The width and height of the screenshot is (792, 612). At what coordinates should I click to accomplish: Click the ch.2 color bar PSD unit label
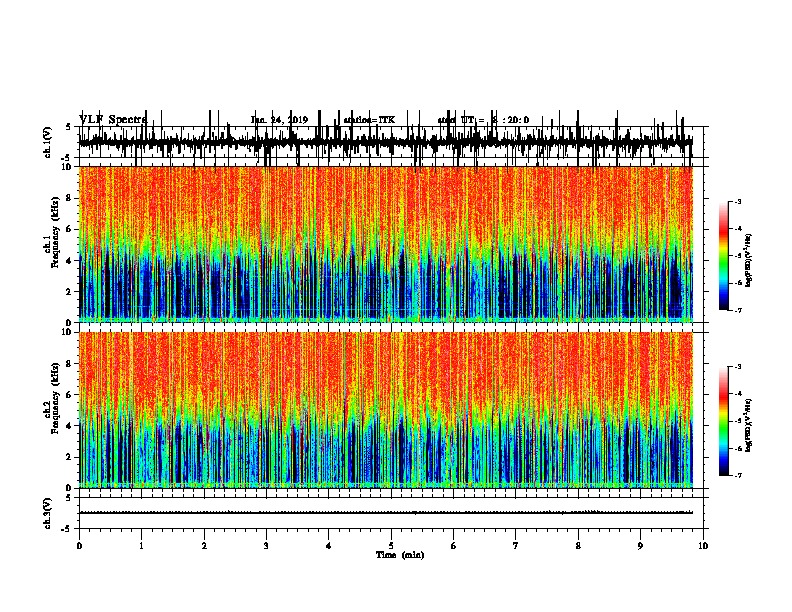click(749, 426)
